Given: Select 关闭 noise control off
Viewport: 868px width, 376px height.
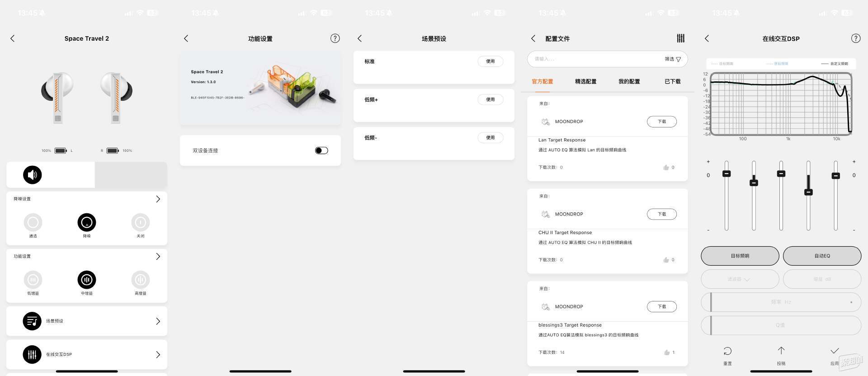Looking at the screenshot, I should click(141, 222).
